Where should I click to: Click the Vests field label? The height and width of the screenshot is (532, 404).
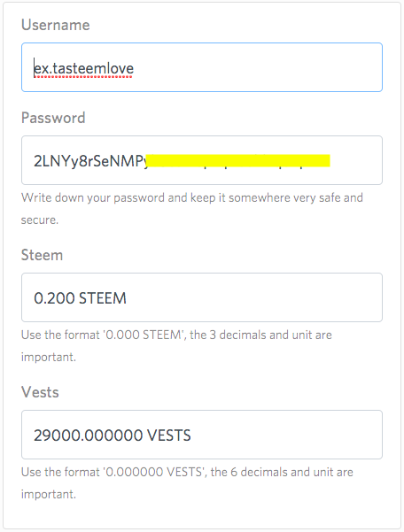click(x=40, y=392)
